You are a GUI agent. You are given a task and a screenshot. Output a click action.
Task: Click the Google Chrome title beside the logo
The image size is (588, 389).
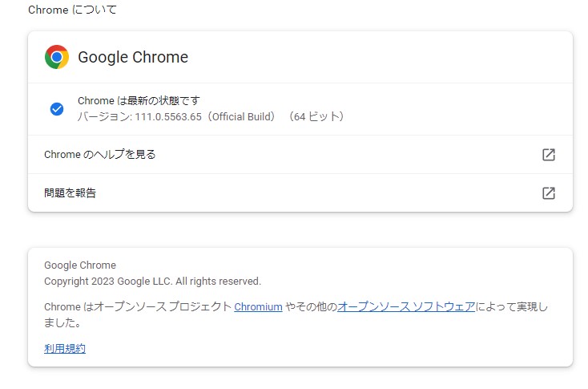click(x=133, y=58)
